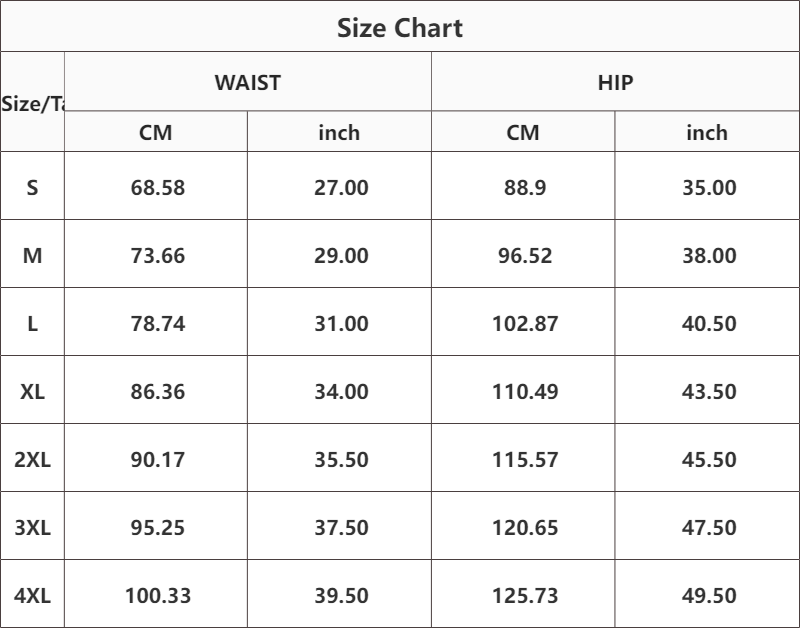This screenshot has height=628, width=800.
Task: Click the 2XL row label
Action: point(32,460)
